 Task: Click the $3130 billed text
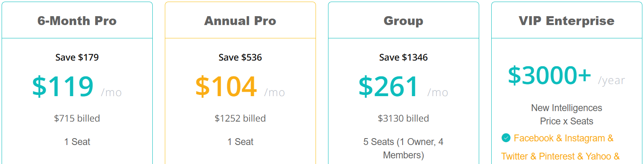tap(403, 118)
